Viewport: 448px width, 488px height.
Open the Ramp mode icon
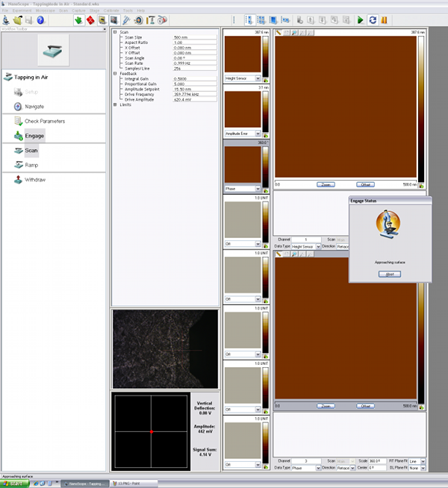(x=18, y=164)
